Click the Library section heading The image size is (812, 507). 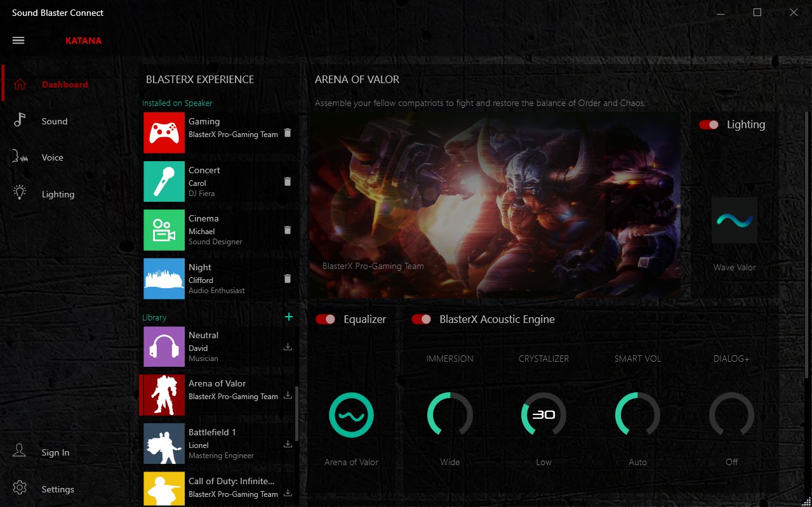point(154,317)
